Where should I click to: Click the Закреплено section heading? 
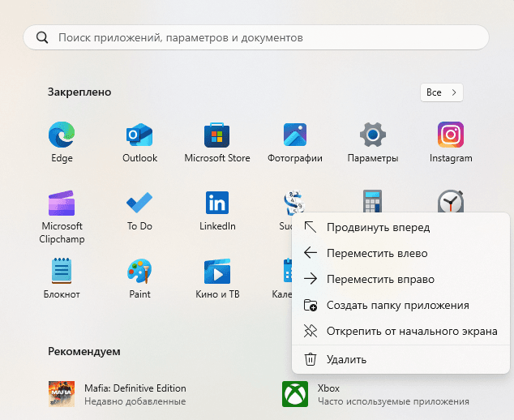click(79, 92)
